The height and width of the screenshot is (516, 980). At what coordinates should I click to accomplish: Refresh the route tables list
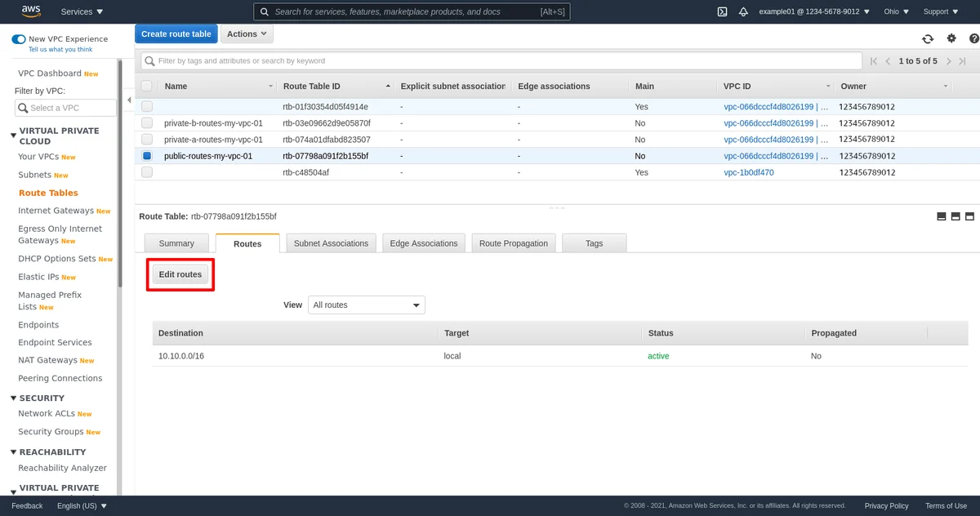click(928, 38)
